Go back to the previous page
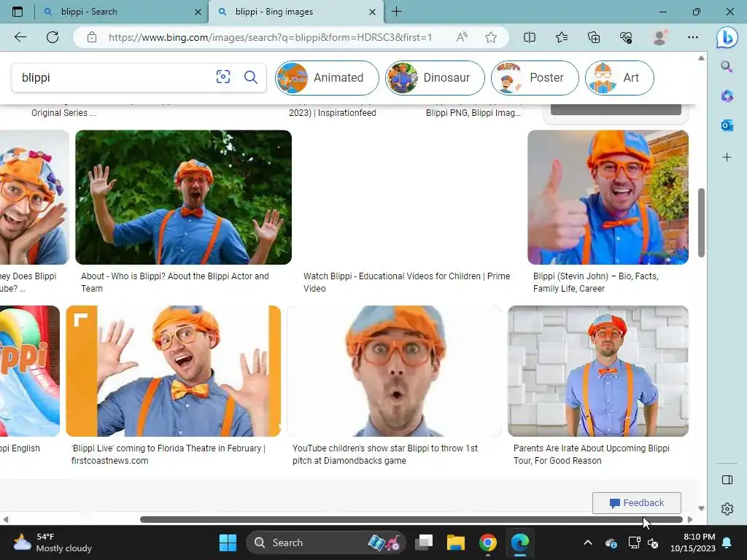Viewport: 747px width, 560px height. tap(20, 37)
